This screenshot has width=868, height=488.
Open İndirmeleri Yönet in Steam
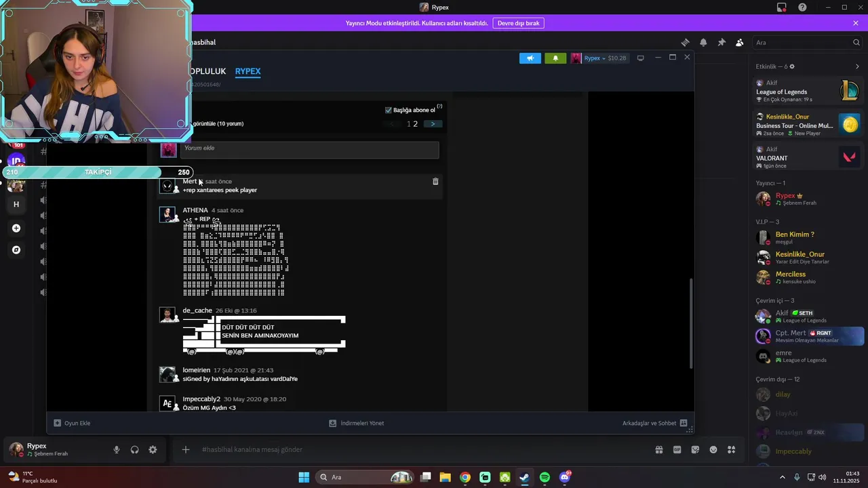click(x=356, y=423)
